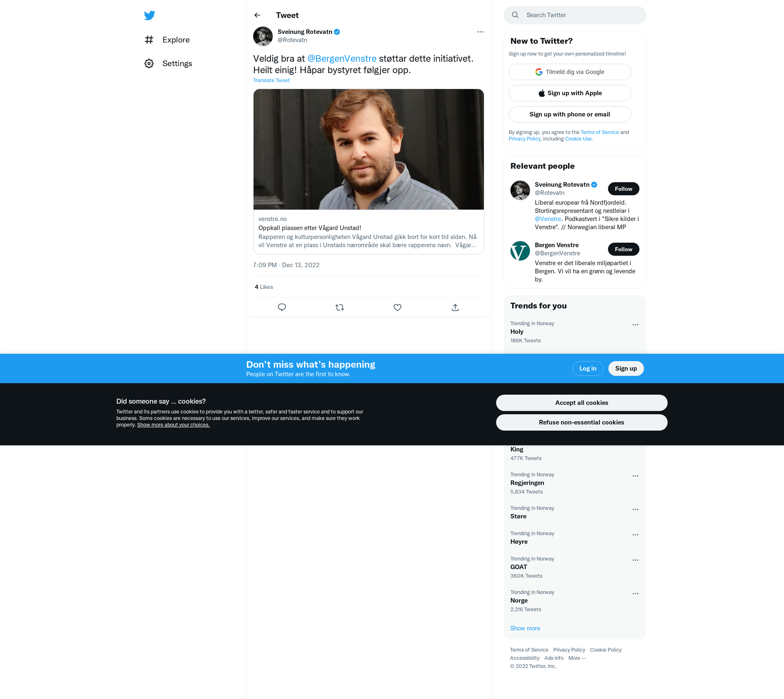The width and height of the screenshot is (784, 699).
Task: Like the tweet with the heart icon
Action: click(397, 307)
